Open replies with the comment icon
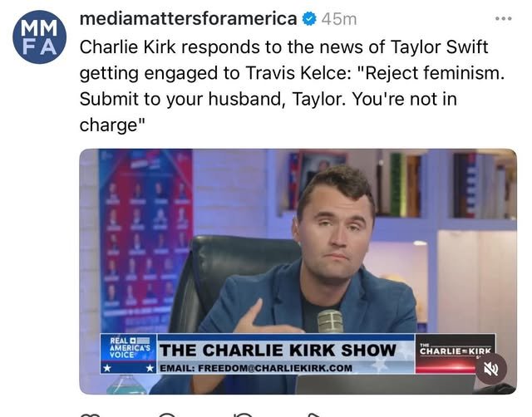Image resolution: width=532 pixels, height=417 pixels. point(167,413)
